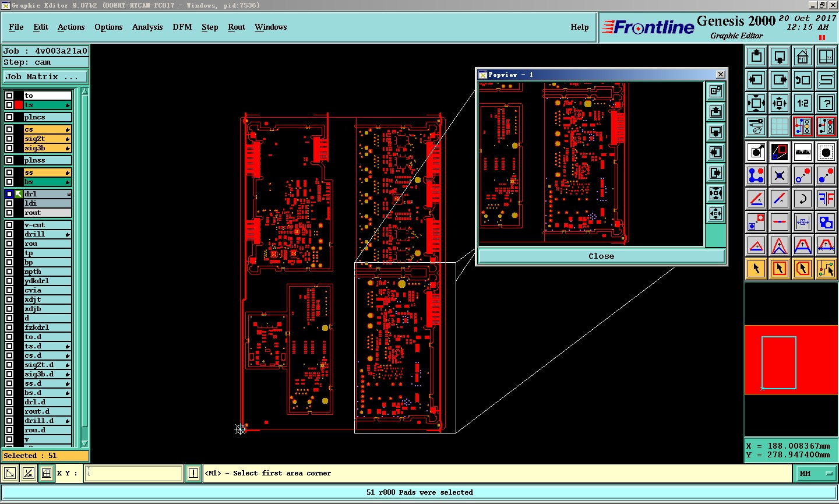Click the 'Selected : 51' status label
Viewport: 839px width, 504px height.
coord(45,456)
